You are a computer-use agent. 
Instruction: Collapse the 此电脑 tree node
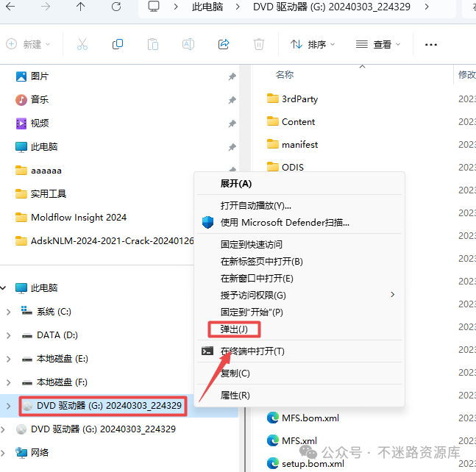(4, 288)
